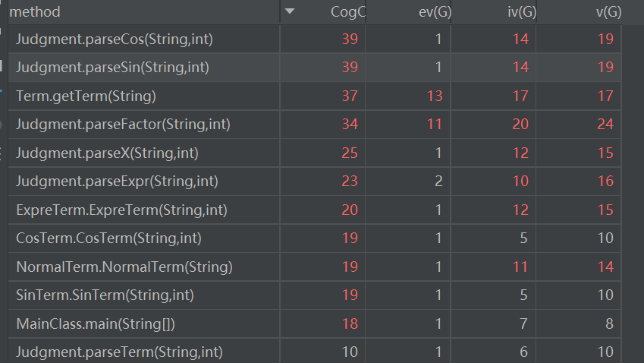Image resolution: width=644 pixels, height=363 pixels.
Task: Click the sort arrow in method header
Action: 290,11
